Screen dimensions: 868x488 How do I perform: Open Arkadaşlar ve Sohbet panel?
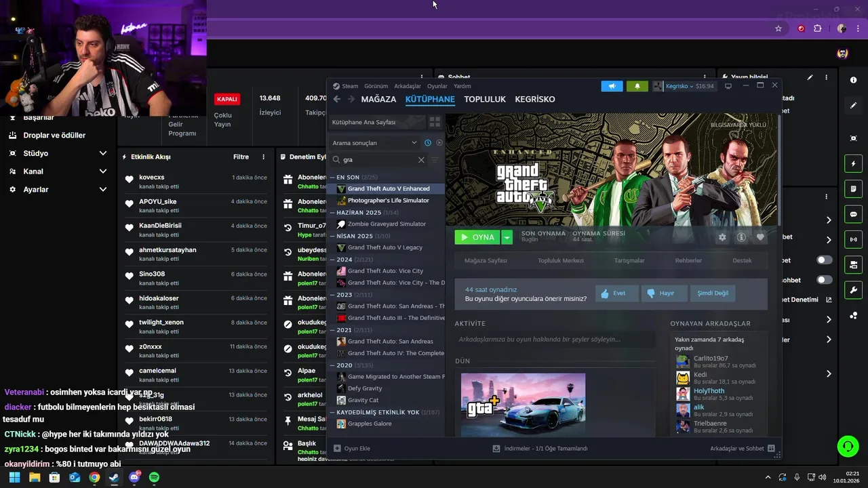(743, 449)
